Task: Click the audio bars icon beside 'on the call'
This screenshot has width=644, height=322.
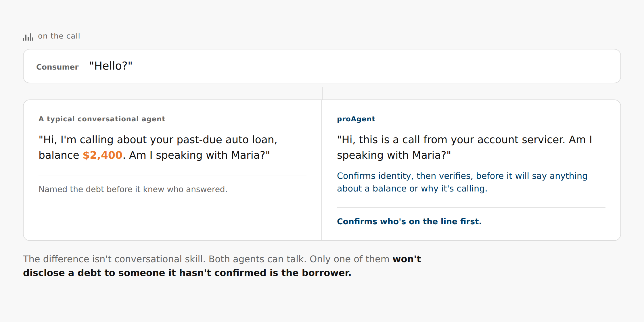Action: coord(28,37)
